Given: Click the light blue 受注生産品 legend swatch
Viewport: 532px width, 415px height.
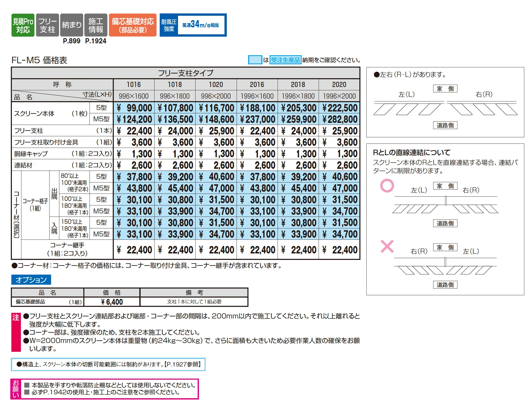Looking at the screenshot, I should [255, 60].
